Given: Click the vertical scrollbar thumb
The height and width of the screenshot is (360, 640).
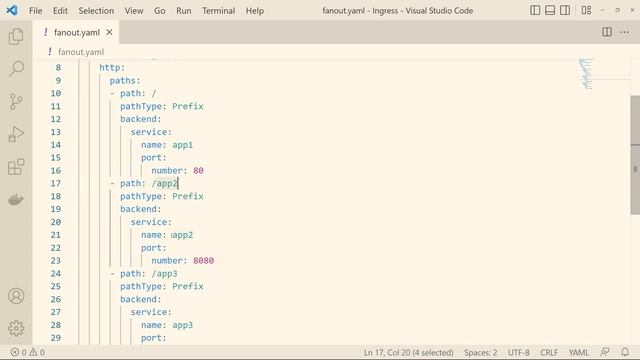Looking at the screenshot, I should point(635,155).
